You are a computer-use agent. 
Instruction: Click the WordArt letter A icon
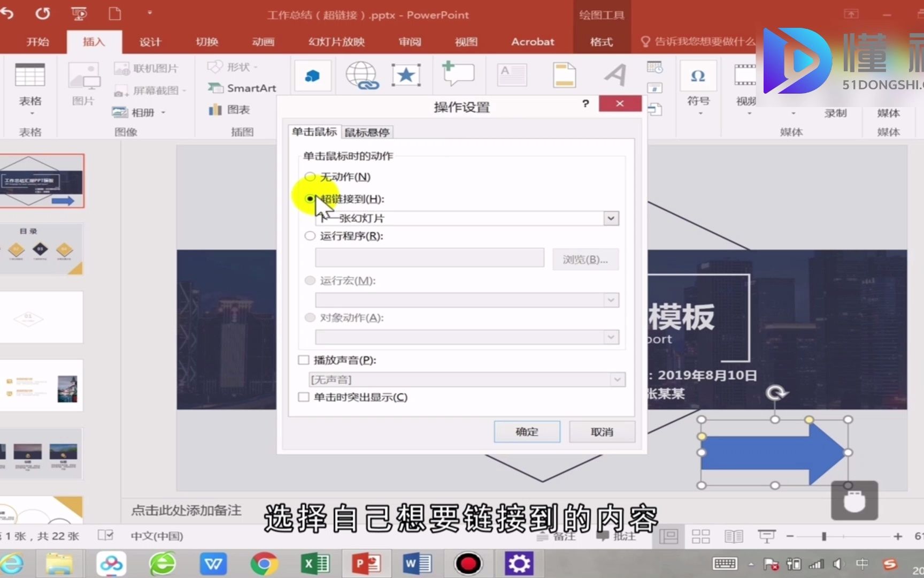[615, 75]
